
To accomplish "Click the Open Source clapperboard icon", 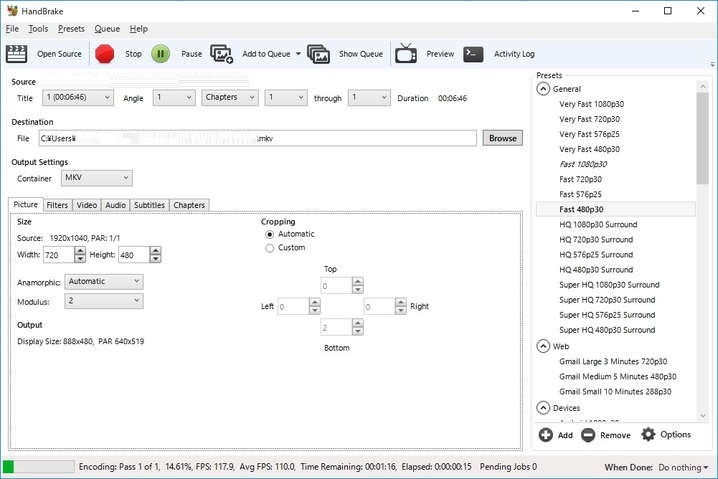I will coord(16,54).
